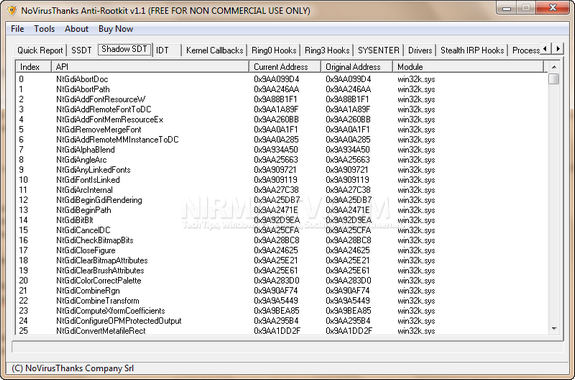Image resolution: width=575 pixels, height=380 pixels.
Task: Select the NtGdiComputeXformCoefficients row
Action: pyautogui.click(x=281, y=311)
